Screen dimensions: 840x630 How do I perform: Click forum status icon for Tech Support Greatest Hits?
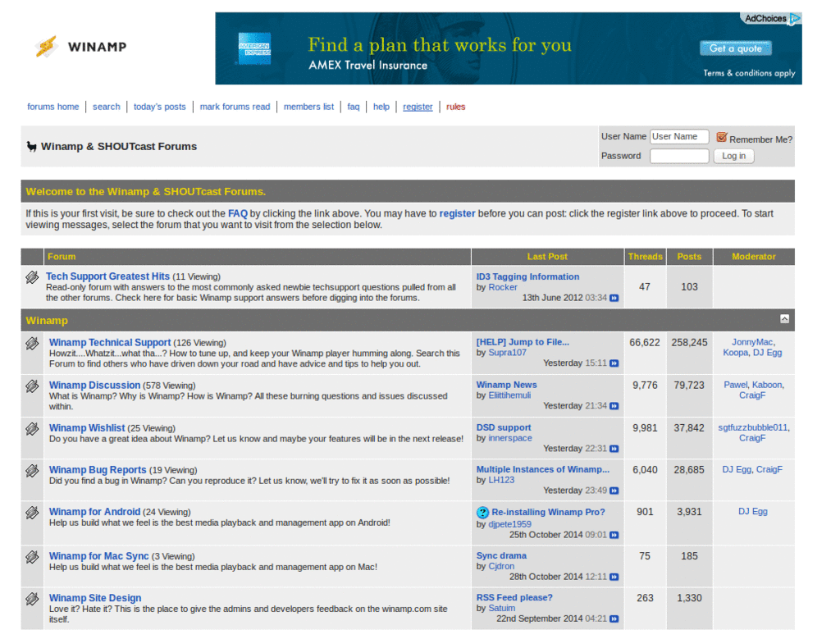coord(32,277)
